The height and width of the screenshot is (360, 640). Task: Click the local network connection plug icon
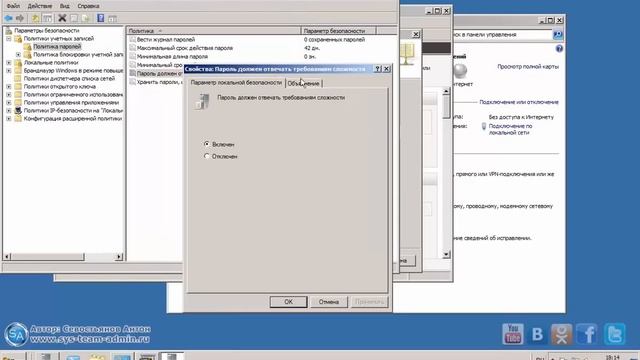click(484, 126)
